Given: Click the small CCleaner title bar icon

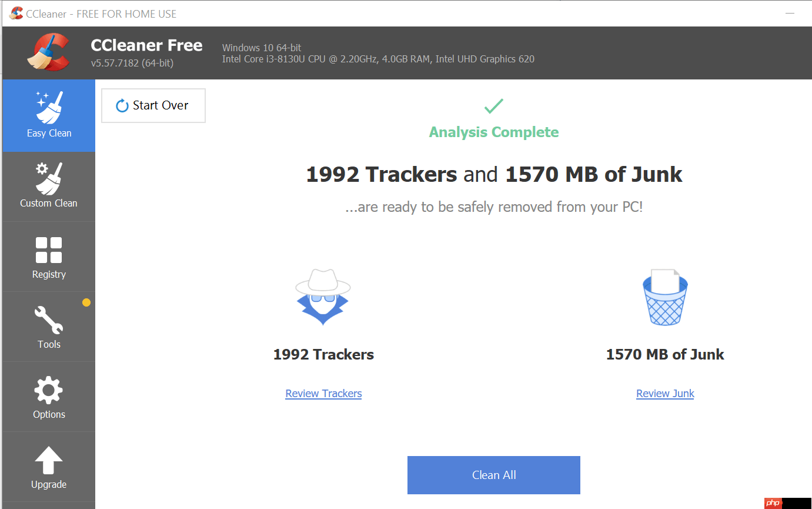Looking at the screenshot, I should (16, 13).
